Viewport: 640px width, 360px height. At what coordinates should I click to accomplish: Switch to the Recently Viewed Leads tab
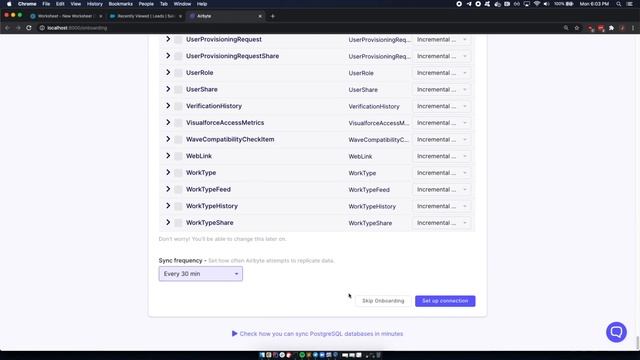[x=146, y=16]
